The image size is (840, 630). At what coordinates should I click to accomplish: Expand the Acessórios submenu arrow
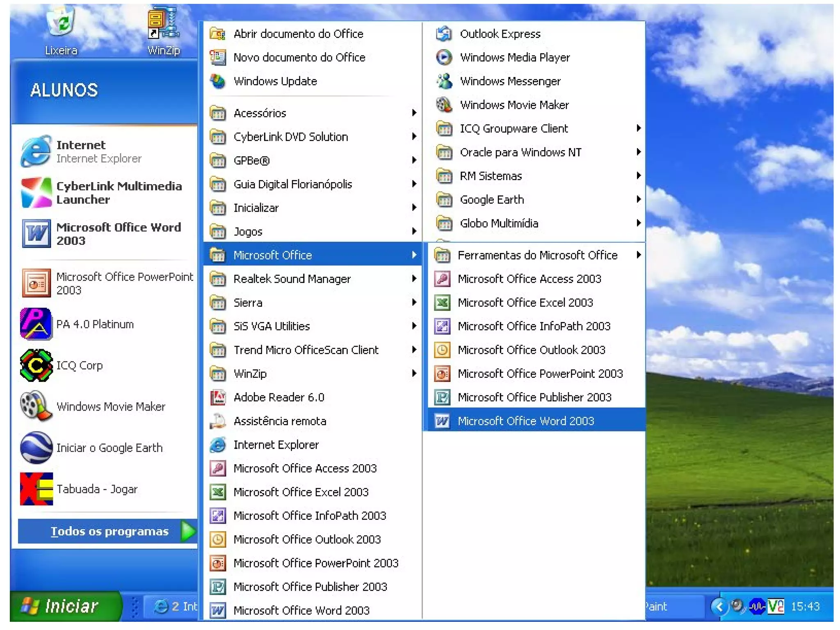414,113
